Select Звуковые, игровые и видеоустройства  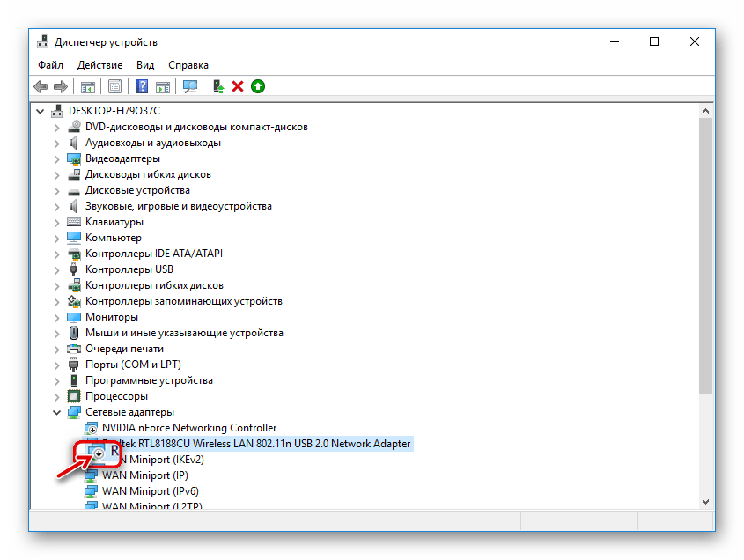coord(179,206)
